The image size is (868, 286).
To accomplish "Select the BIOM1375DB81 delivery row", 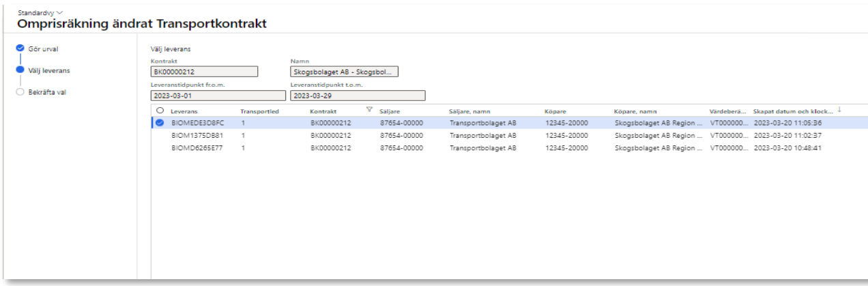I will click(x=197, y=135).
